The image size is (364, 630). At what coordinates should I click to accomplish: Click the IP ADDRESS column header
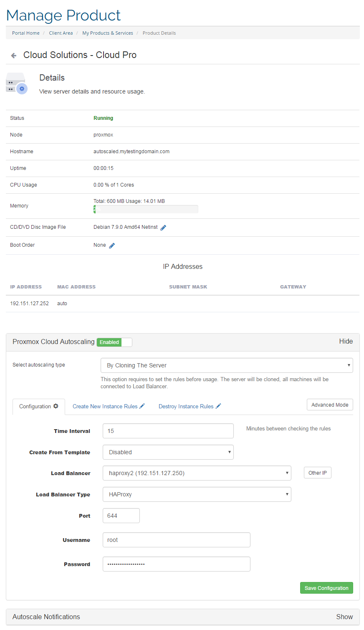pyautogui.click(x=26, y=287)
